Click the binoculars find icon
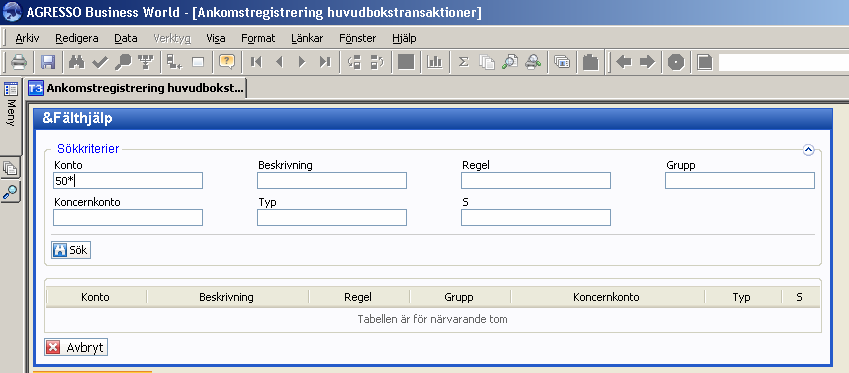This screenshot has width=849, height=373. click(x=77, y=62)
